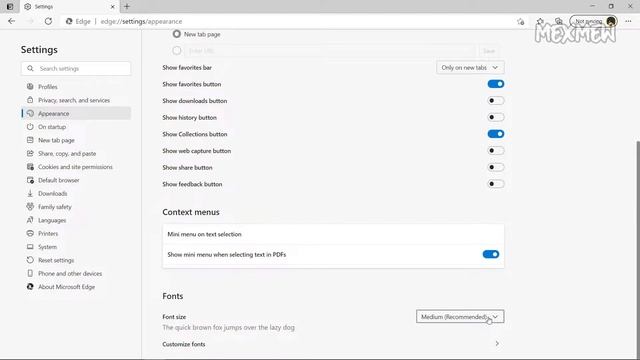Click the Save button beside Enter URL
Screen dimensions: 640x360
click(489, 51)
